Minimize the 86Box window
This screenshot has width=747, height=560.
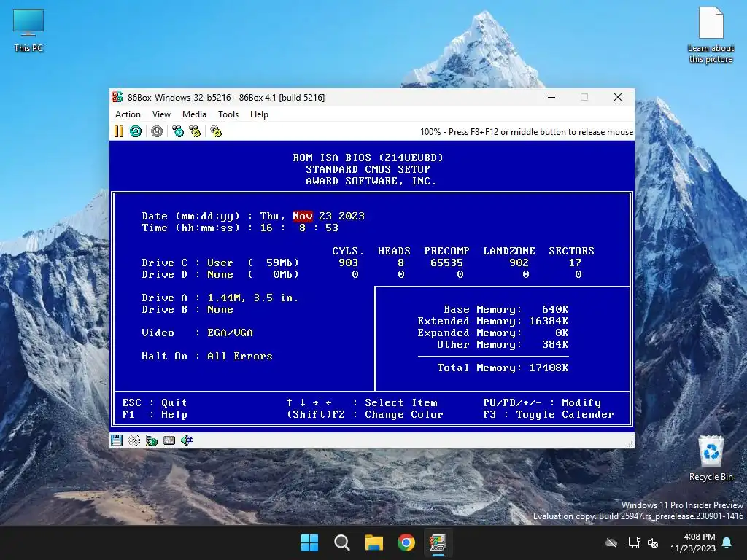tap(551, 97)
